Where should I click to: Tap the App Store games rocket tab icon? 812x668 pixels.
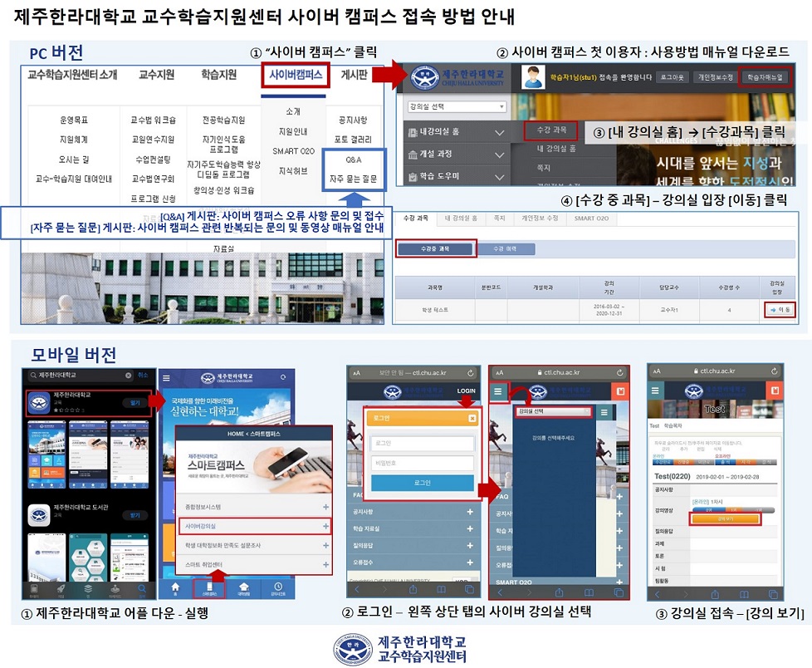tap(61, 589)
